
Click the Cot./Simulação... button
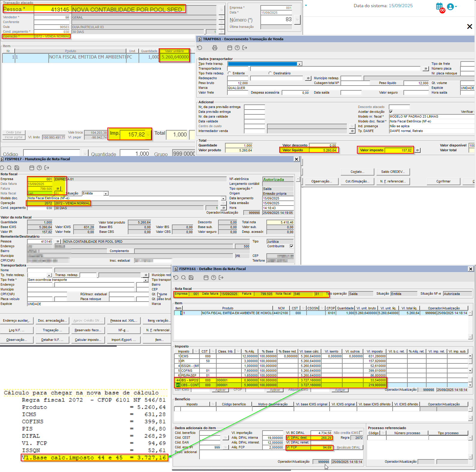click(x=357, y=181)
